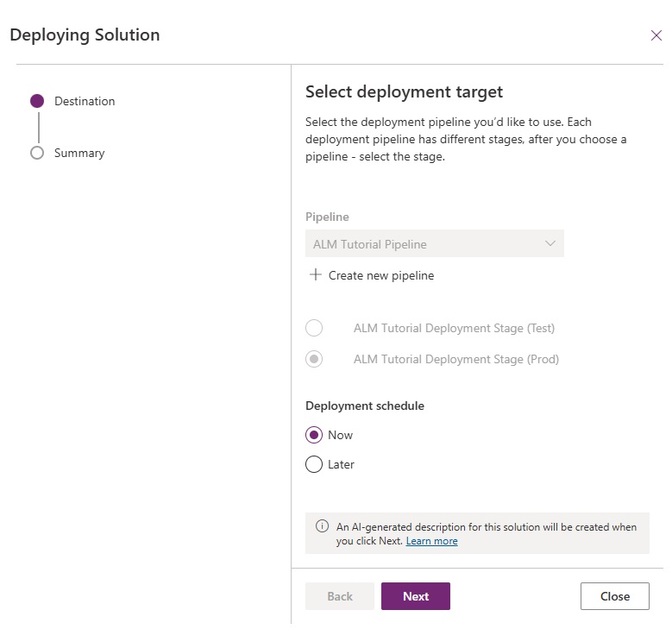Choose ALM Tutorial Deployment Stage (Prod) radio
Viewport: 672px width, 629px height.
(314, 359)
